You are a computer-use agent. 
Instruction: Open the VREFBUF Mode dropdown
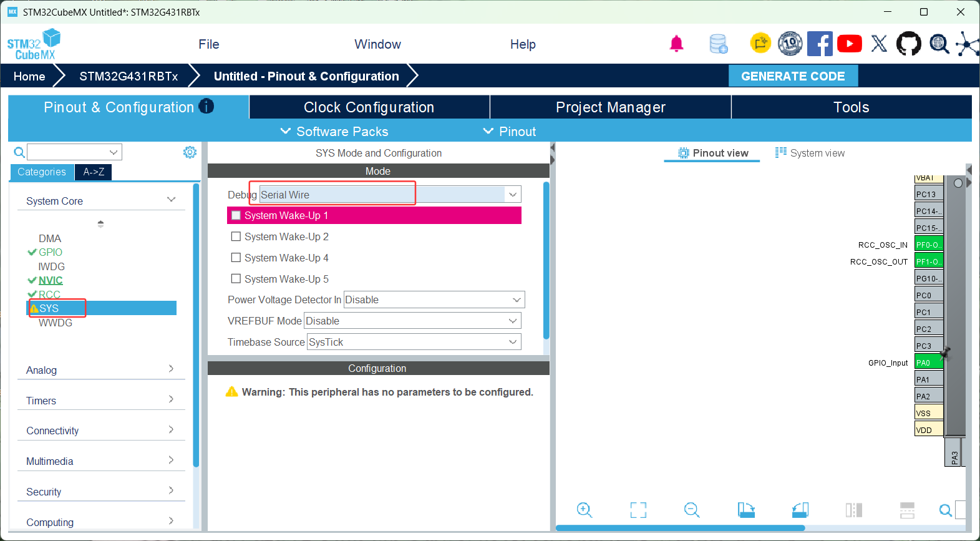(412, 321)
